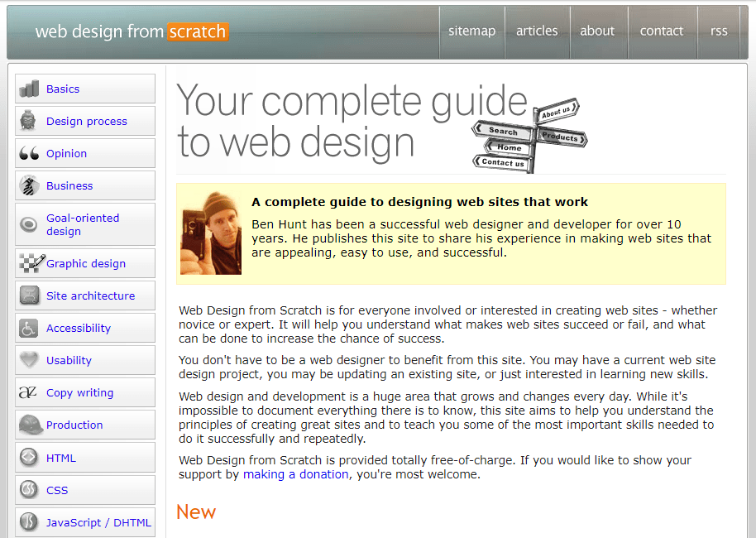Screen dimensions: 756x538
Task: Open the HTML section link
Action: point(61,458)
